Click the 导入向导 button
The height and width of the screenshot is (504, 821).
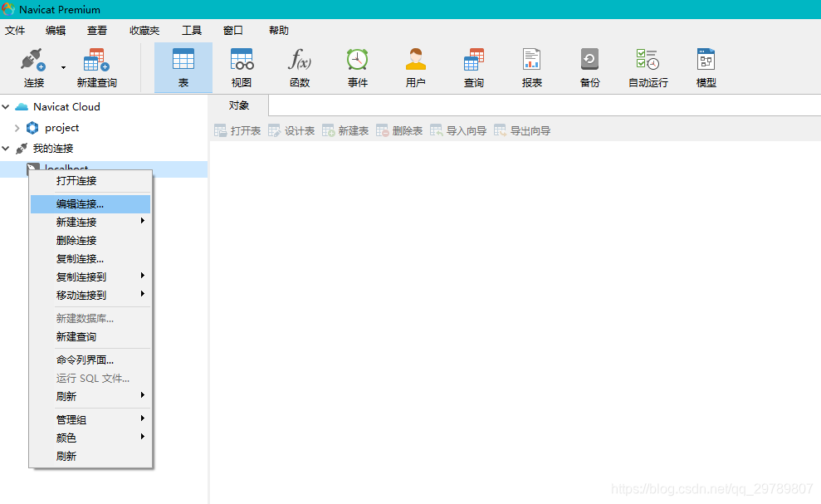click(x=459, y=130)
